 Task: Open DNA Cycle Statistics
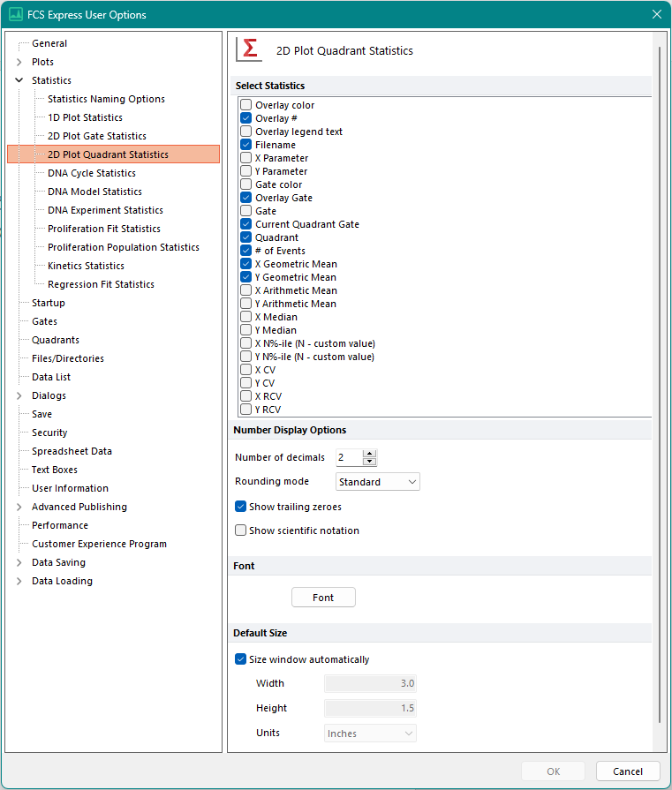click(x=92, y=173)
